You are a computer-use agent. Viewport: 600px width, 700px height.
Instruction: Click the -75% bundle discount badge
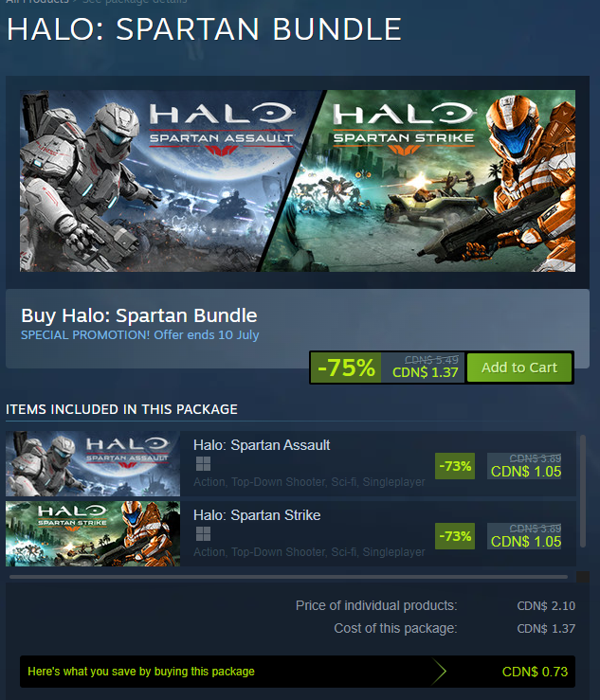[x=346, y=368]
